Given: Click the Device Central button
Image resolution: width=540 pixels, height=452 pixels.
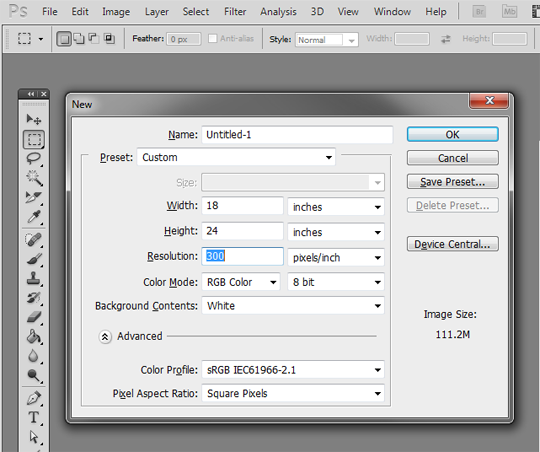Looking at the screenshot, I should pos(453,244).
